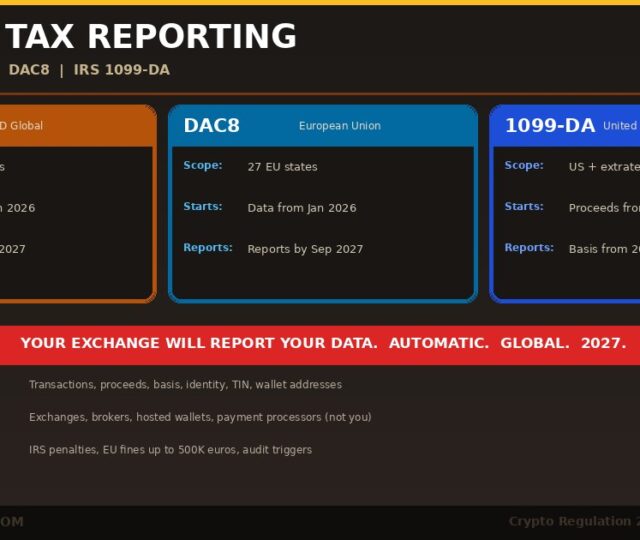Click the DAC8 | IRS 1099-DA subtitle
The image size is (640, 540).
(89, 70)
